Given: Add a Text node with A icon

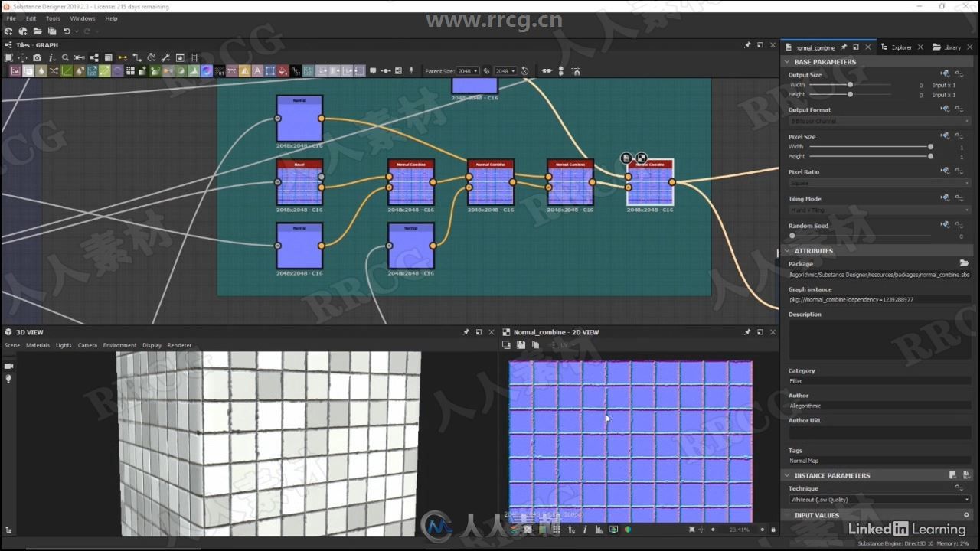Looking at the screenshot, I should click(257, 70).
